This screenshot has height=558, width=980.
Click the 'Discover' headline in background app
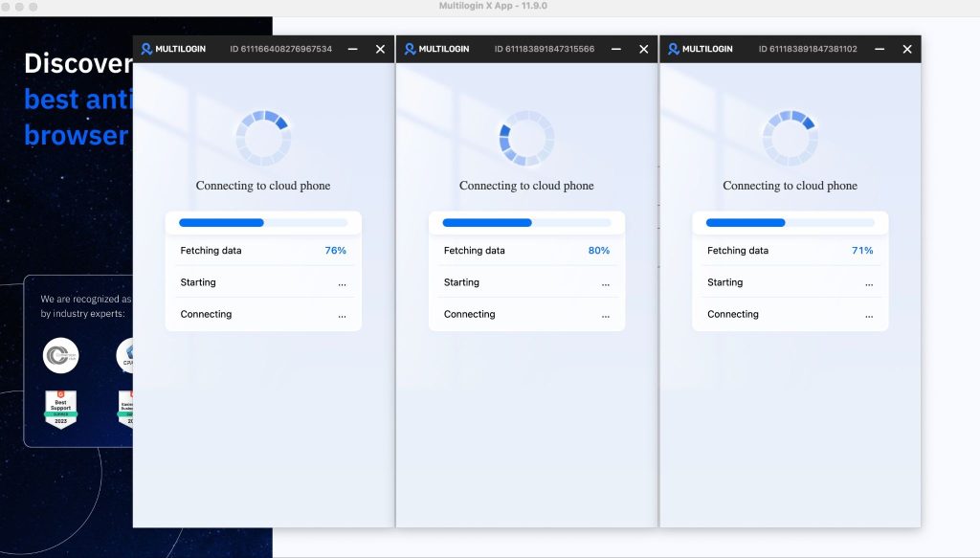pos(78,64)
